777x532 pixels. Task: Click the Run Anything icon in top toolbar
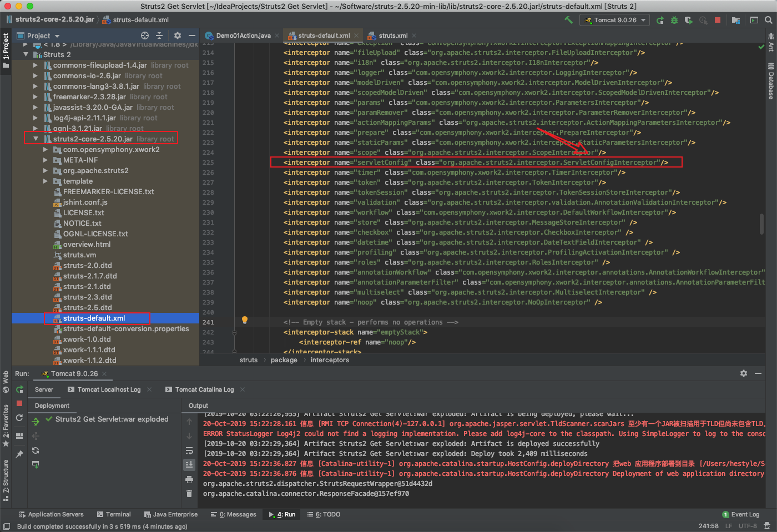(754, 20)
